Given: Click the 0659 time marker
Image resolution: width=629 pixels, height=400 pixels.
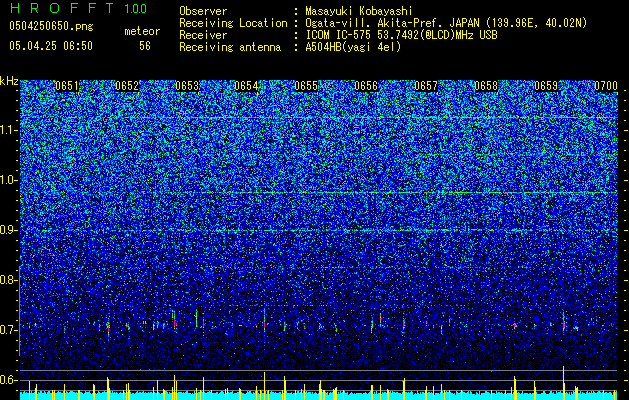Looking at the screenshot, I should [x=546, y=86].
